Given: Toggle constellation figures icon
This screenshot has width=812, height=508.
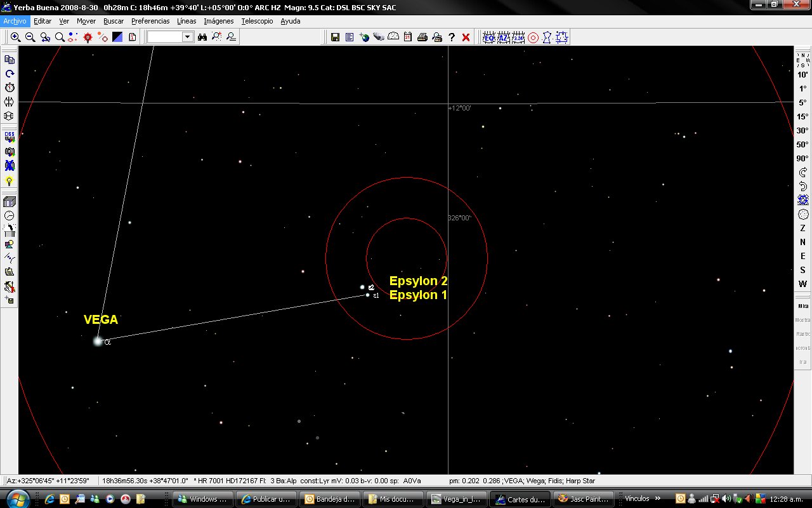Looking at the screenshot, I should click(x=547, y=37).
